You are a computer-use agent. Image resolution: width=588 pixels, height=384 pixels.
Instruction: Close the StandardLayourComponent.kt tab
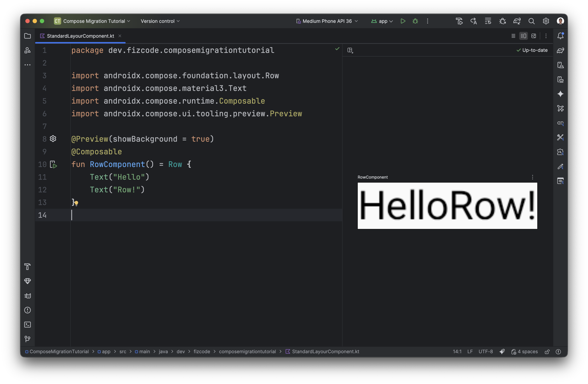tap(120, 36)
